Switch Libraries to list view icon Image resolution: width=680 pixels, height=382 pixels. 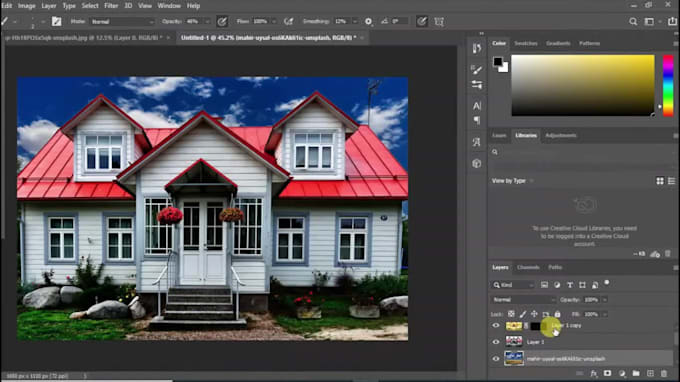pyautogui.click(x=671, y=181)
